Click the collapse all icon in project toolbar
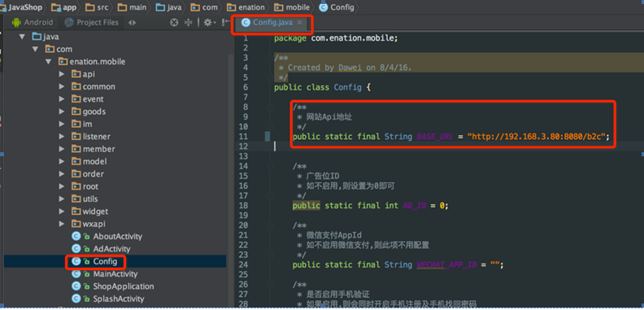The image size is (644, 310). pyautogui.click(x=188, y=23)
